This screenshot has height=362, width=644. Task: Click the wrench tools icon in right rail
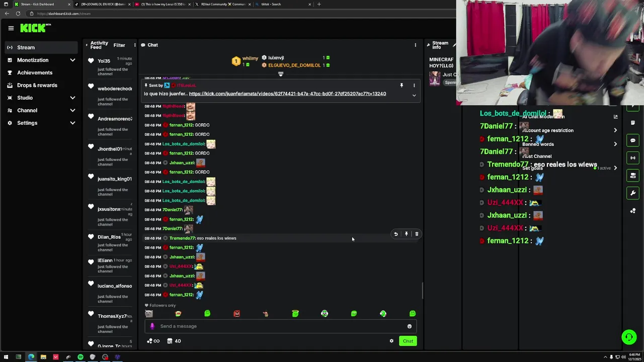pyautogui.click(x=633, y=193)
